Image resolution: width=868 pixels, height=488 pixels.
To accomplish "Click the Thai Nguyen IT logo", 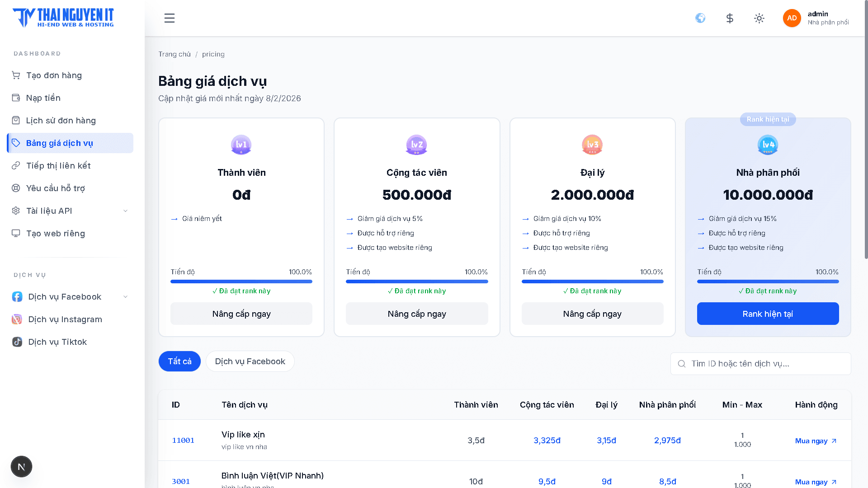I will [x=63, y=18].
